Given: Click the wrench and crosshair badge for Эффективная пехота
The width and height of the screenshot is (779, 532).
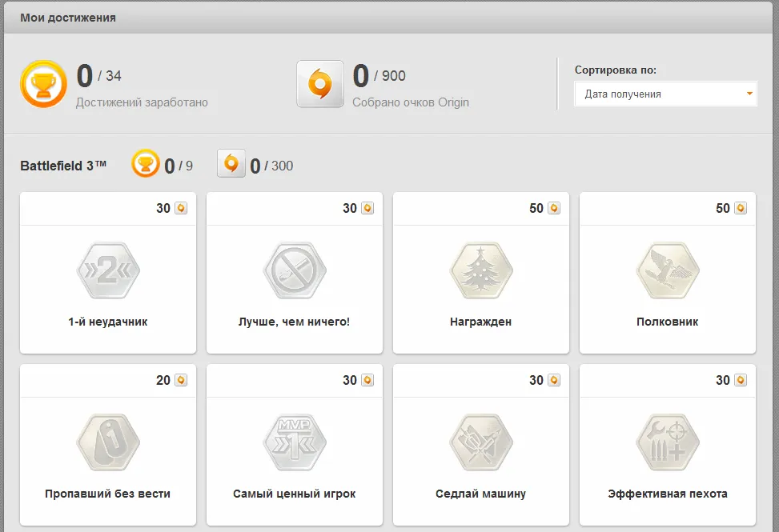Looking at the screenshot, I should [x=668, y=442].
